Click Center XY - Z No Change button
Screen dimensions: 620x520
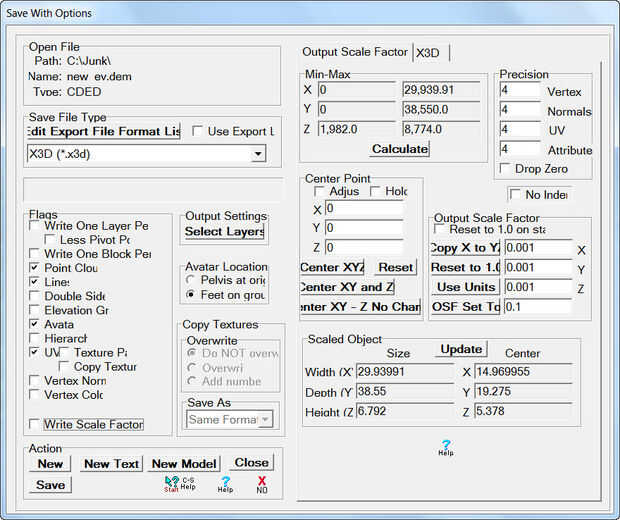tap(360, 307)
